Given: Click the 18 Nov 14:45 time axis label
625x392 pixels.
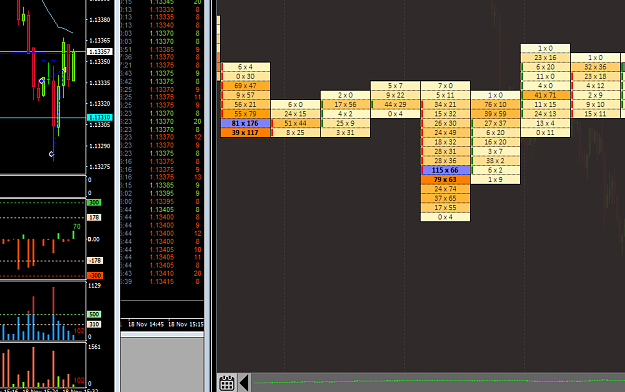Looking at the screenshot, I should [146, 324].
